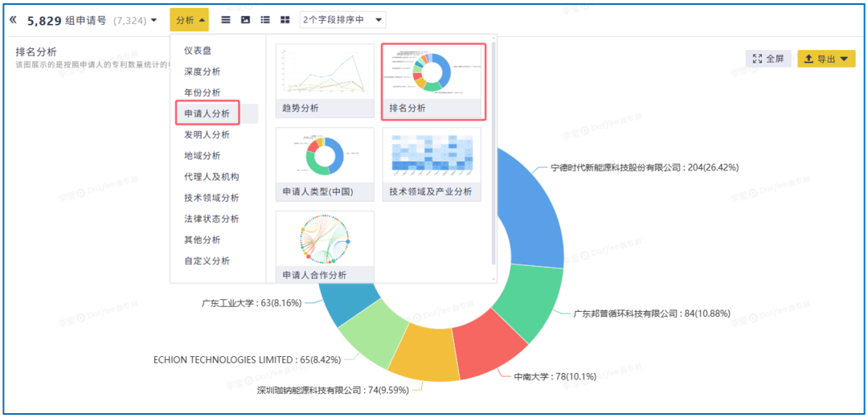The width and height of the screenshot is (868, 418).
Task: Click label 广东邦普循环科技有限公司 : 84(10.88%)
Action: [x=652, y=313]
